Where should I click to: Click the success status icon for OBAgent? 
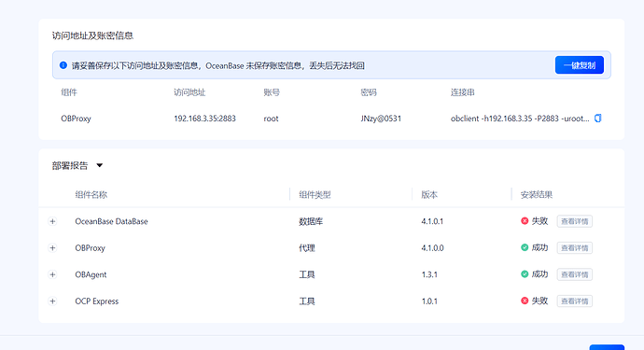click(525, 274)
